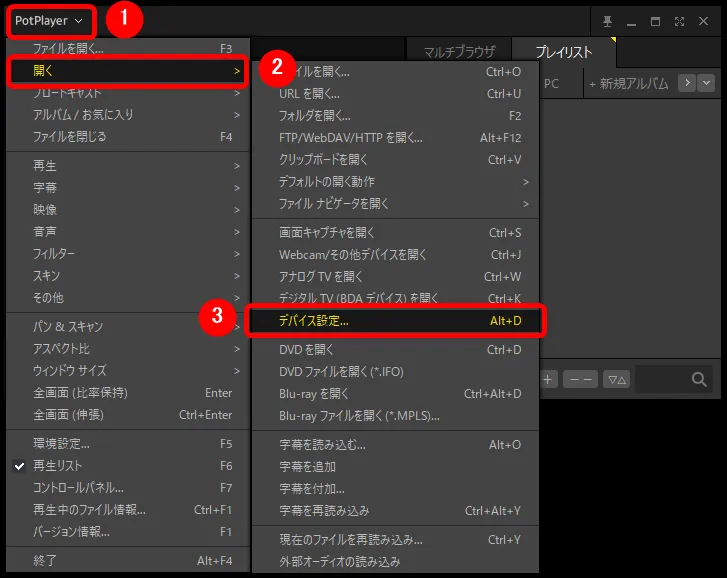This screenshot has width=727, height=578.
Task: Expand ファイル ナビゲータを開く submenu
Action: click(395, 203)
